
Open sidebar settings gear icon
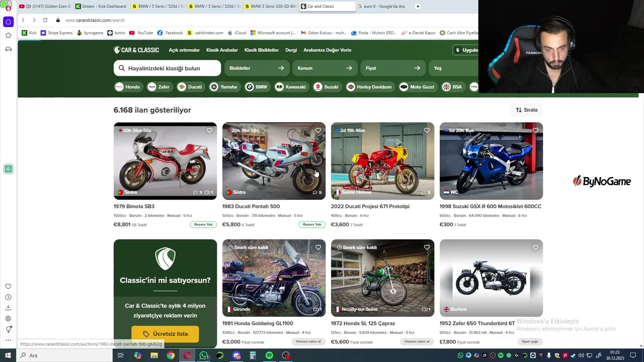(8, 318)
